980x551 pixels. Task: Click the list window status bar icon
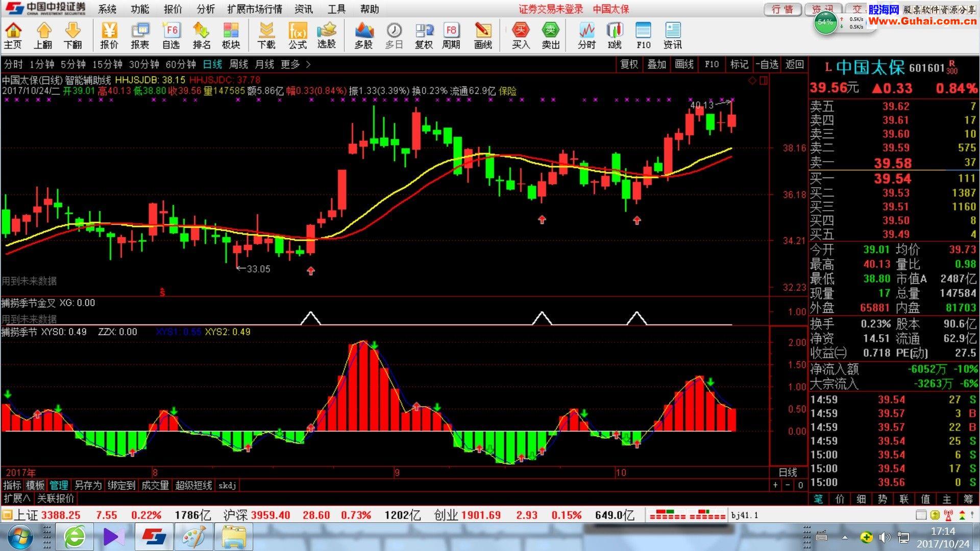tap(921, 515)
